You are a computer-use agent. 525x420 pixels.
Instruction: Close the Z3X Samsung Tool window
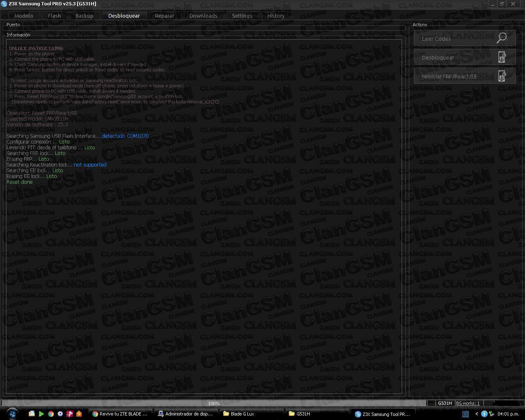(513, 4)
